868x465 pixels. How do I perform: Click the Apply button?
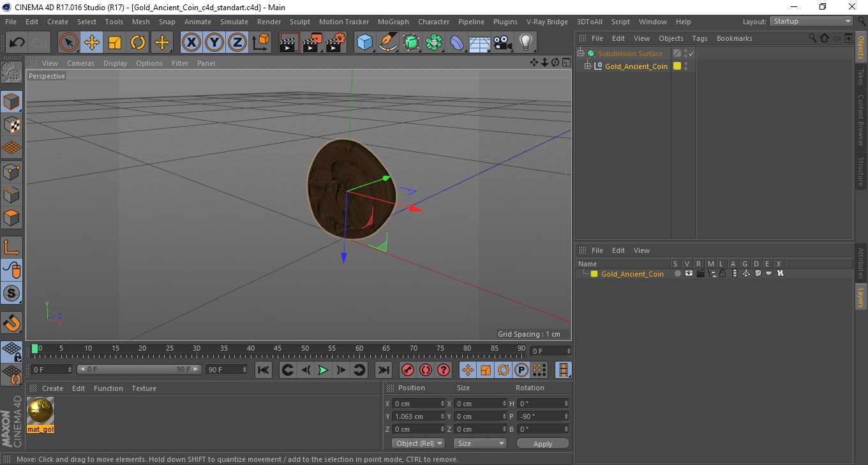(x=542, y=443)
